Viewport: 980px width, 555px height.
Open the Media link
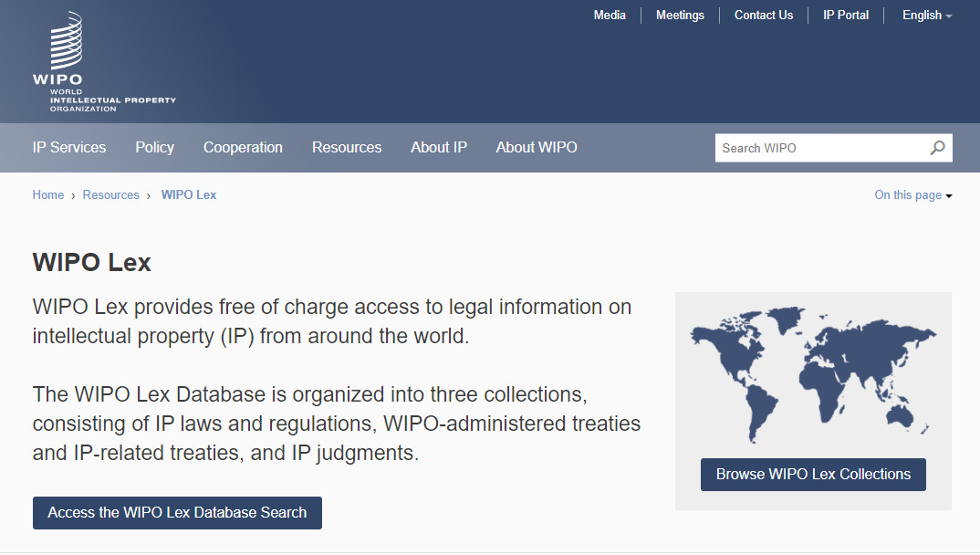tap(610, 15)
